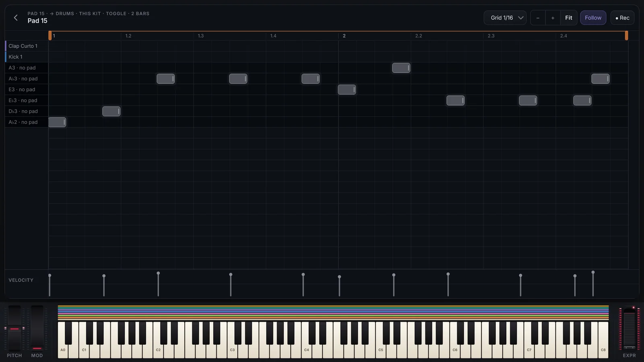Select the A♭3 note at beat 1.3
644x362 pixels.
coord(238,78)
